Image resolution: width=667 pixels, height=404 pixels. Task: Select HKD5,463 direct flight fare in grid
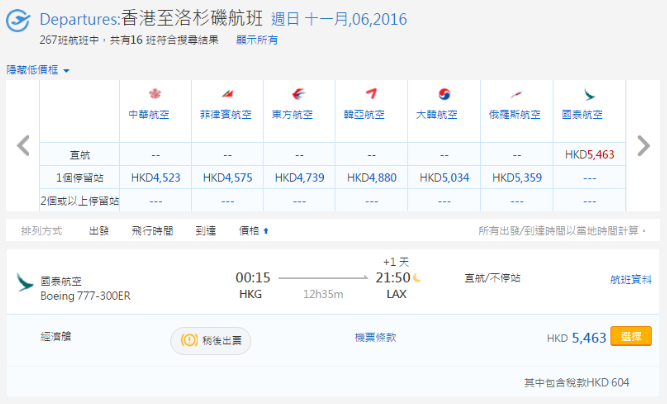(590, 154)
